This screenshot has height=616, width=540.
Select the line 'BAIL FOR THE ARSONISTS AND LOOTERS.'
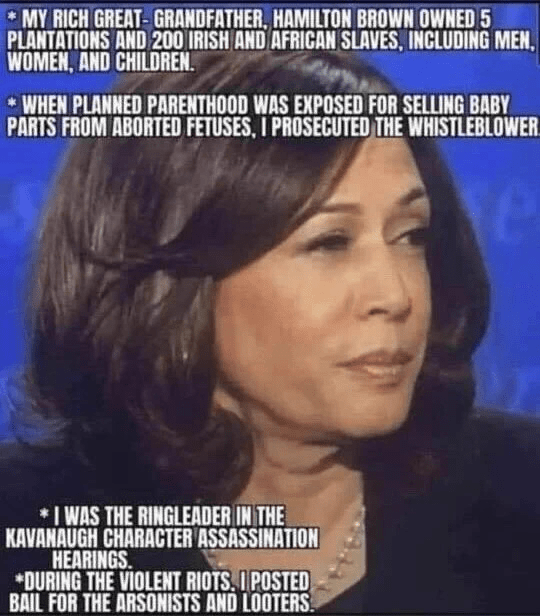[x=161, y=603]
